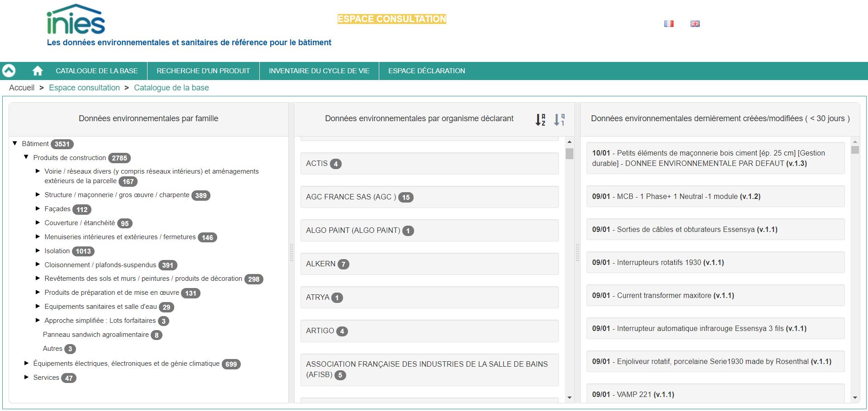Expand Couverture / étanchéité node
868x411 pixels.
coord(38,222)
